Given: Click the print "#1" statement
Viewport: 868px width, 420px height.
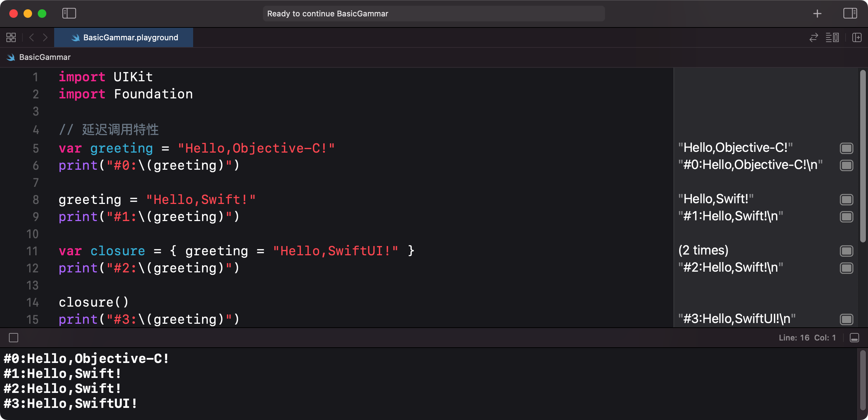Looking at the screenshot, I should [x=149, y=217].
